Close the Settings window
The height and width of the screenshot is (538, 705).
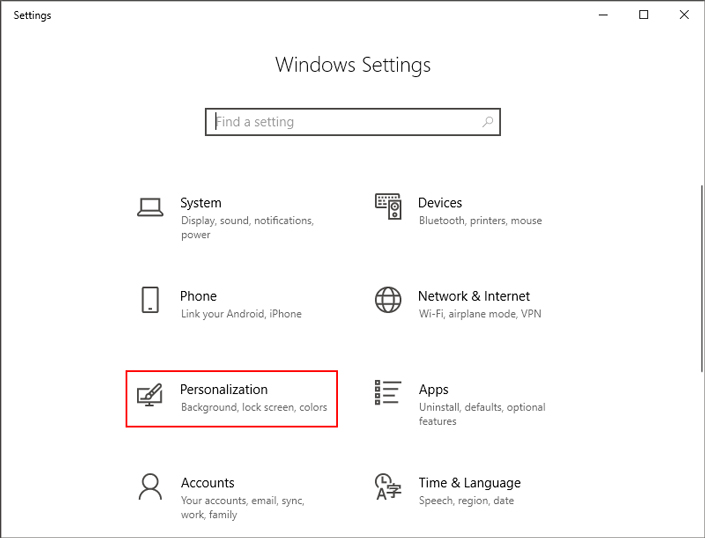click(x=684, y=15)
